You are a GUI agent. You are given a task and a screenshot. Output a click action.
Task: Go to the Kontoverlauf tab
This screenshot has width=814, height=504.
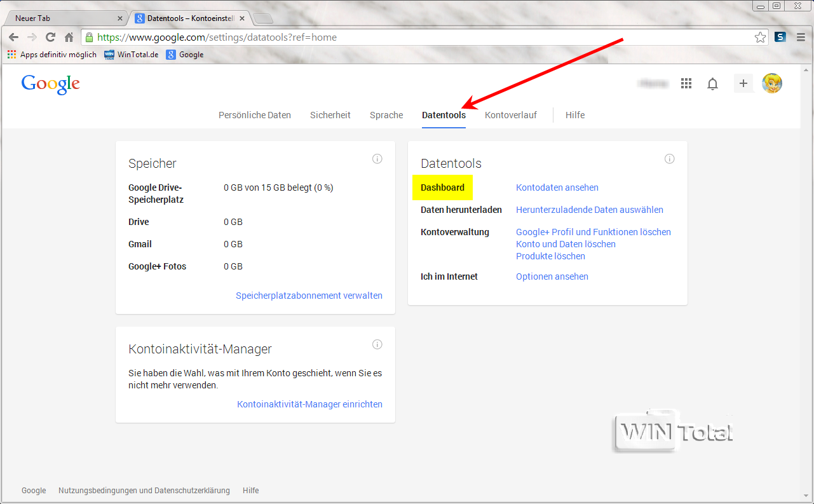pos(511,115)
